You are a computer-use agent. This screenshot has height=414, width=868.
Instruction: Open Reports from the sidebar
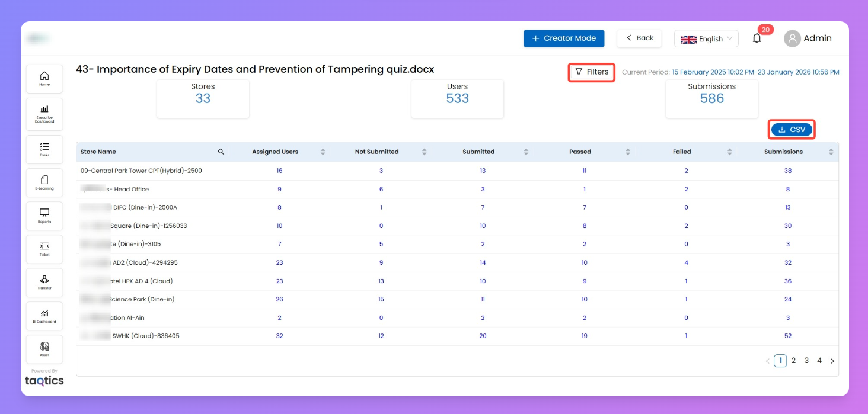[x=44, y=216]
